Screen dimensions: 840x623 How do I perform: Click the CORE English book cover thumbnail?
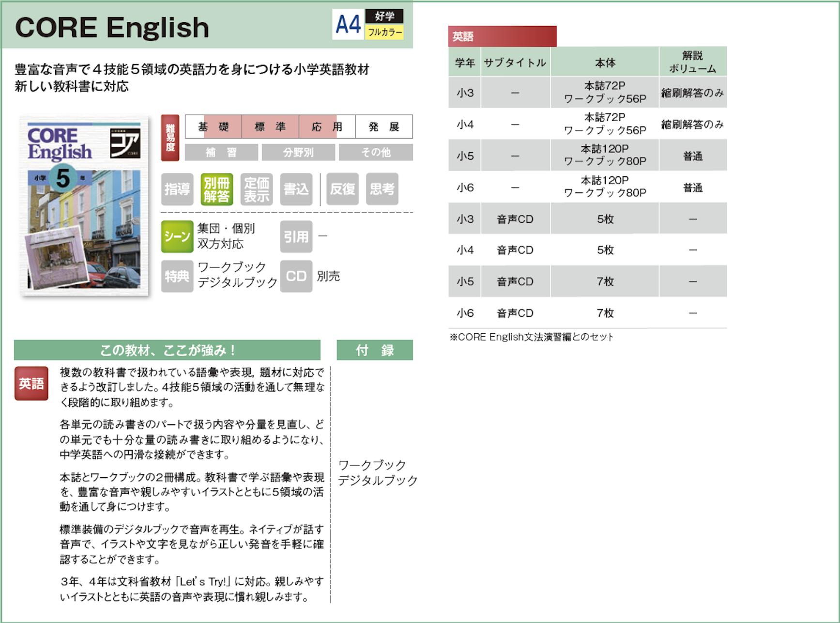click(x=84, y=206)
